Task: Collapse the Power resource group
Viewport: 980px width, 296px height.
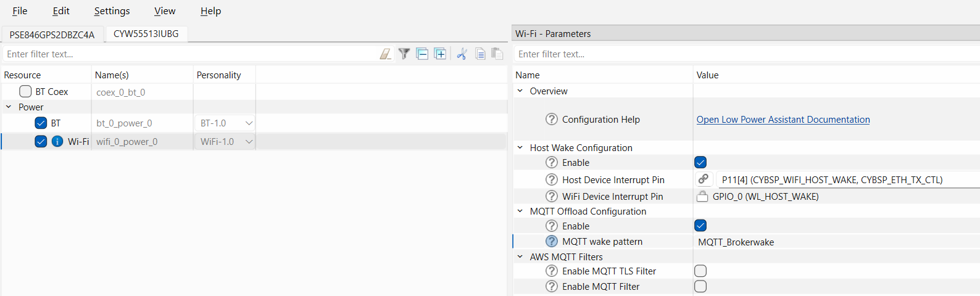Action: [x=9, y=107]
